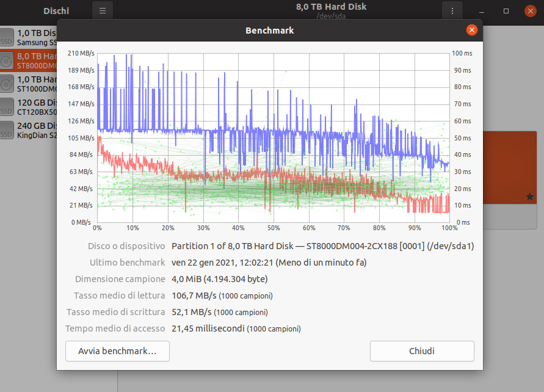Click the star icon on the orange partition

click(529, 197)
